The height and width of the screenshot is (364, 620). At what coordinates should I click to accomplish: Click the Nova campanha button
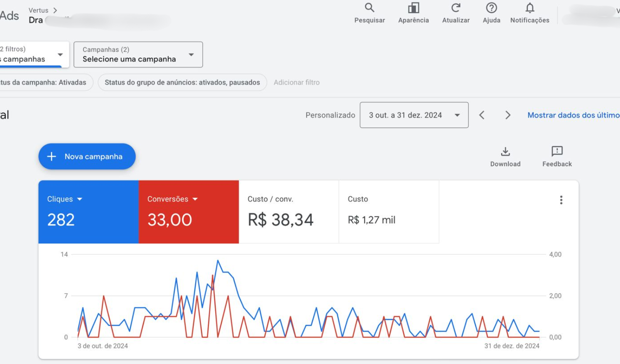point(87,156)
